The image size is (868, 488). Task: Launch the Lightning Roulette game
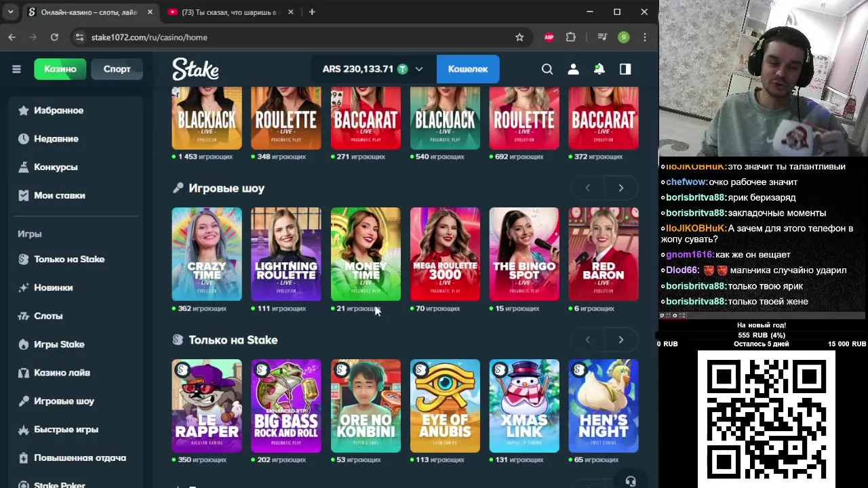pyautogui.click(x=286, y=254)
